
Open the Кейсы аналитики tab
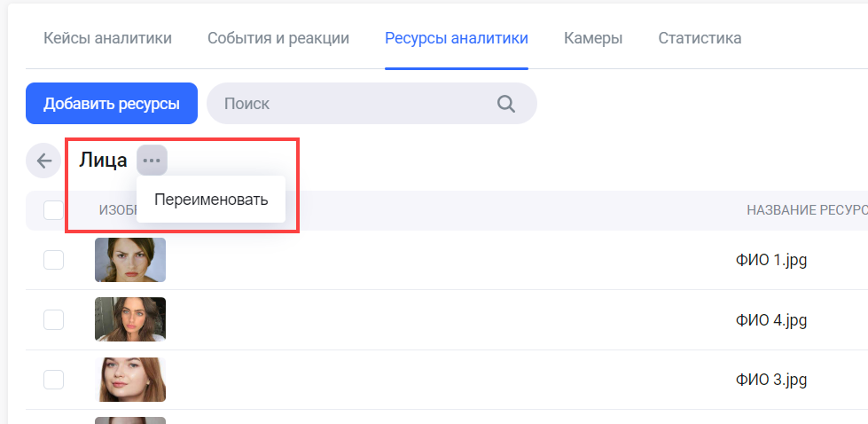click(x=108, y=38)
